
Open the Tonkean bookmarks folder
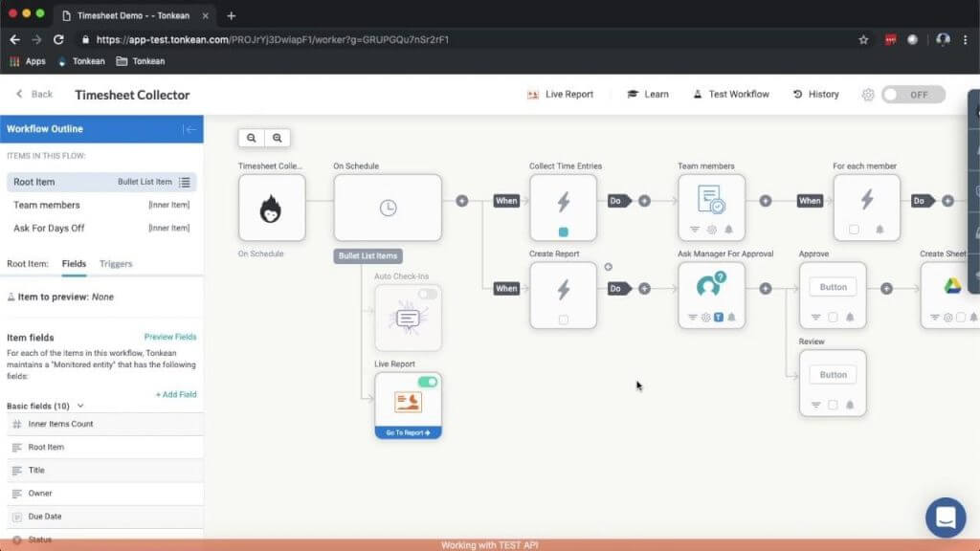(x=141, y=61)
